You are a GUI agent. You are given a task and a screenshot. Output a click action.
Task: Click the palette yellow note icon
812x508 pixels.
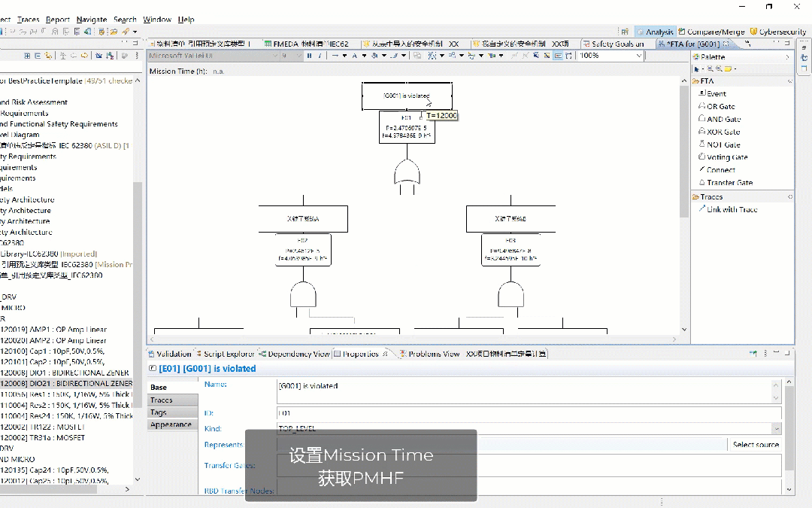(x=728, y=69)
